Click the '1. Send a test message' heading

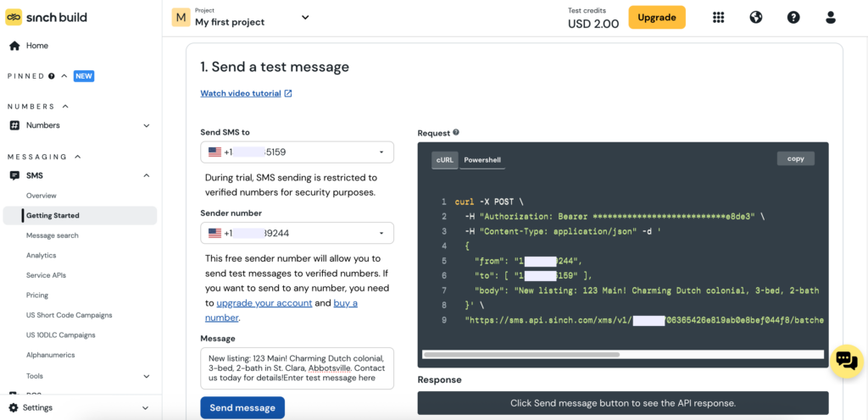275,67
